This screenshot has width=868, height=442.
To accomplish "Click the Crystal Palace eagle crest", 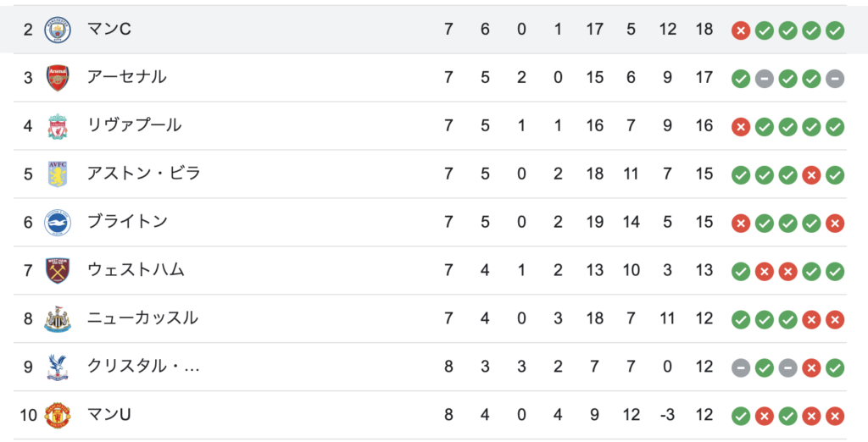I will pyautogui.click(x=58, y=367).
